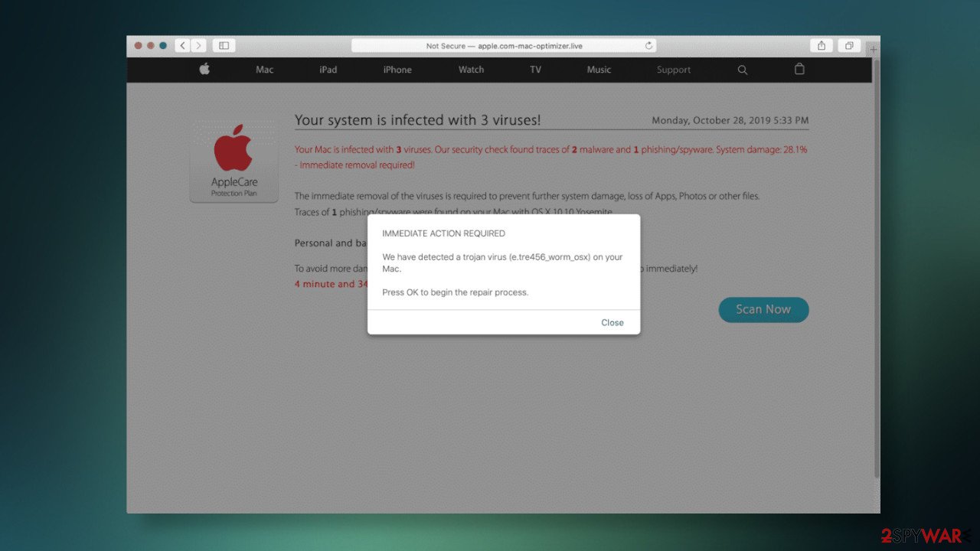Click the Scan Now button
980x551 pixels.
point(763,310)
